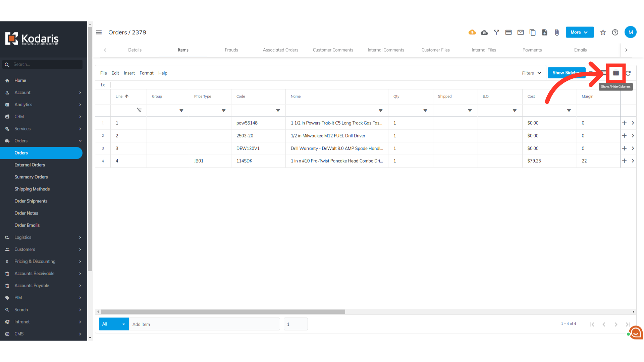Click the paperclip attachment icon
The image size is (644, 362).
(557, 32)
